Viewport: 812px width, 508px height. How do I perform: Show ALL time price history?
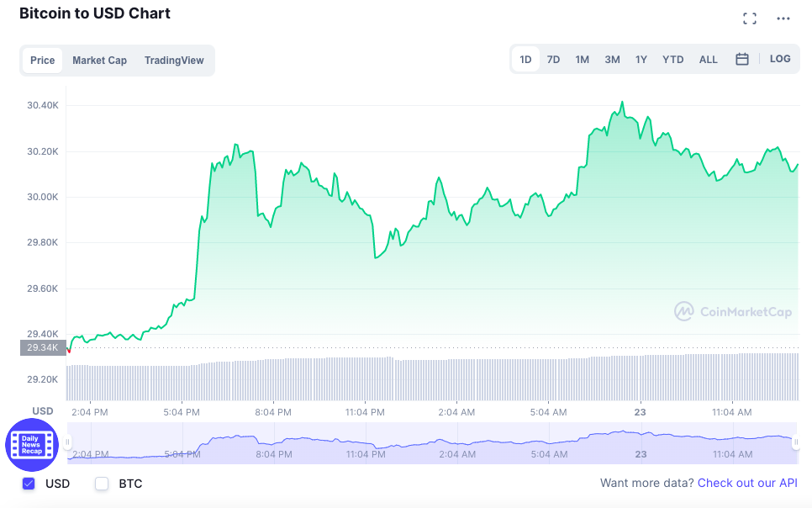[x=708, y=60]
